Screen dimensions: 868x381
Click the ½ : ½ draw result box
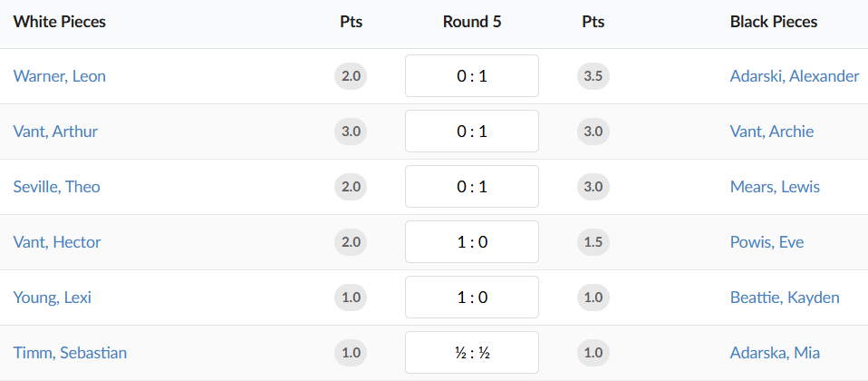pos(471,353)
